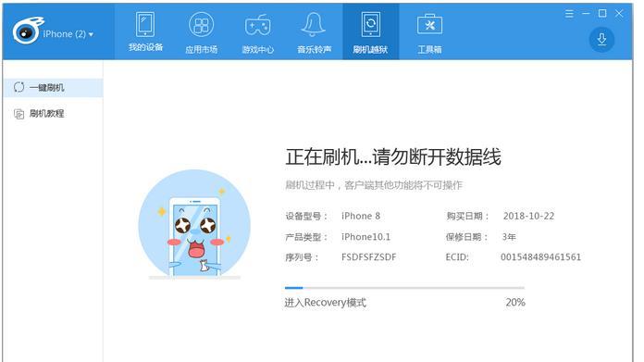644x362 pixels.
Task: Click the serial number FSDFSFZSDF
Action: pos(368,257)
